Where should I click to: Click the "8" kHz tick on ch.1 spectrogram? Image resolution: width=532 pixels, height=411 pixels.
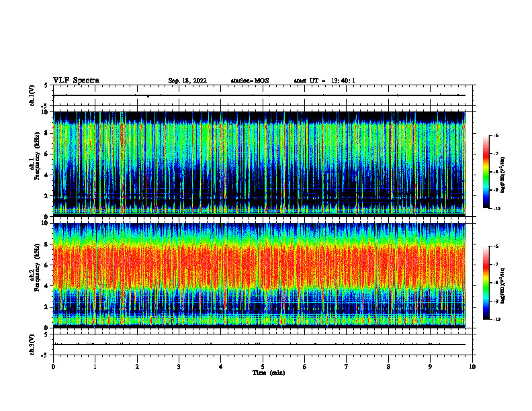click(47, 133)
